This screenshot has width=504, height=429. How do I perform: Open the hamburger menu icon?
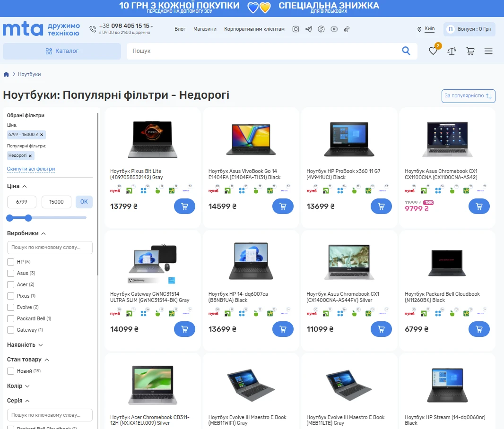pyautogui.click(x=488, y=51)
